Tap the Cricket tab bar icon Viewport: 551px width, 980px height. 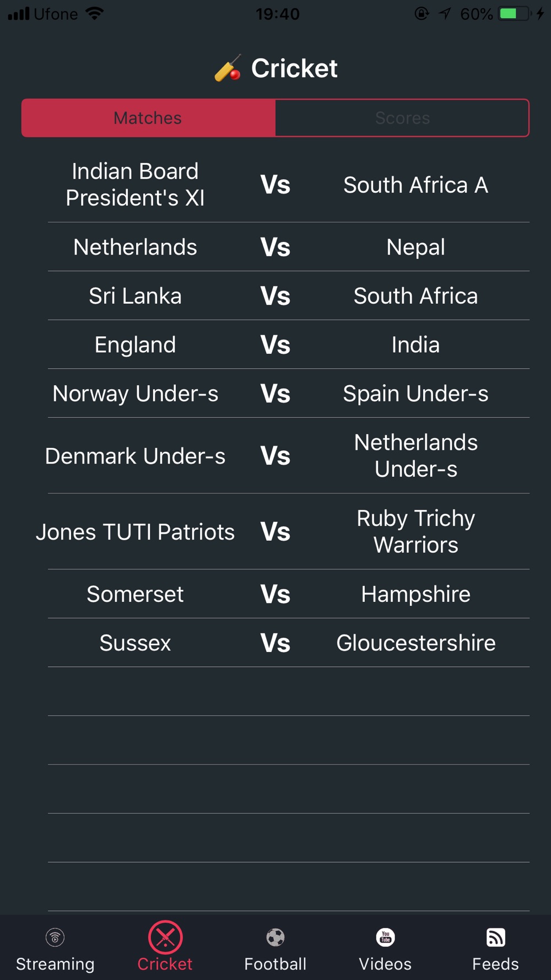[x=165, y=937]
